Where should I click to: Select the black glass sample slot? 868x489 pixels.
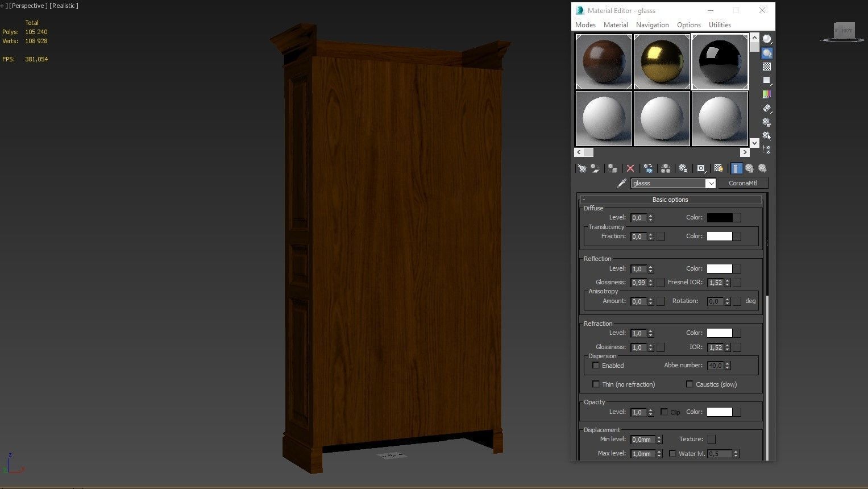[x=720, y=61]
